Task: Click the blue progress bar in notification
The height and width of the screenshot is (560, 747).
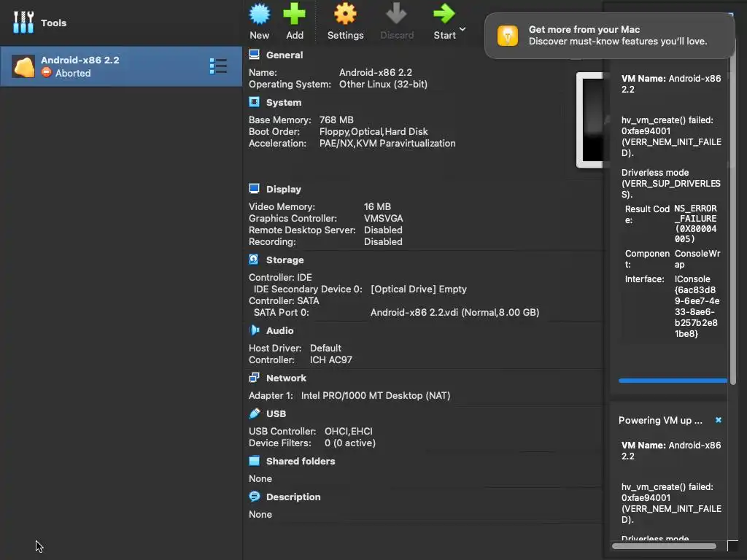Action: pyautogui.click(x=673, y=381)
